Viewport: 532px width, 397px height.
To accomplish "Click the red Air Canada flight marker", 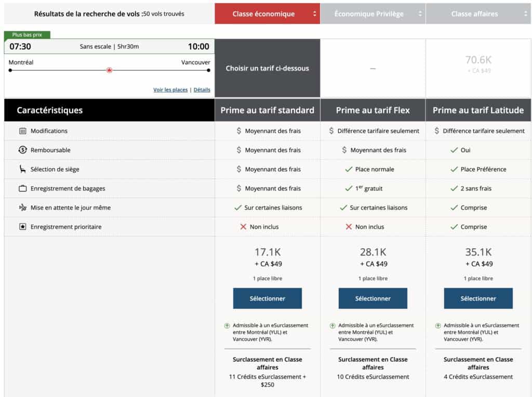I will tap(109, 70).
